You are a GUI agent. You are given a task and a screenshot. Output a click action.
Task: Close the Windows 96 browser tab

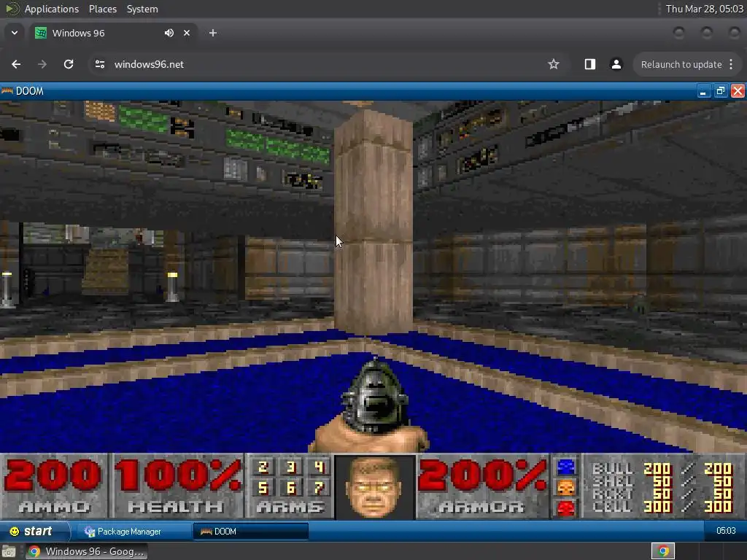tap(187, 33)
